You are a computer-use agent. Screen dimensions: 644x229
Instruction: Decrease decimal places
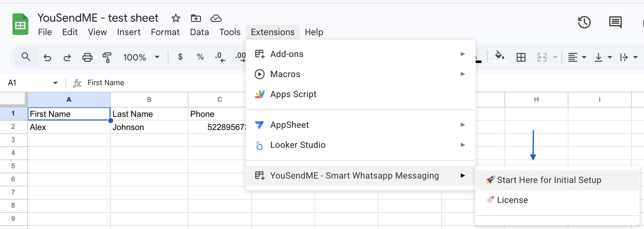coord(220,57)
